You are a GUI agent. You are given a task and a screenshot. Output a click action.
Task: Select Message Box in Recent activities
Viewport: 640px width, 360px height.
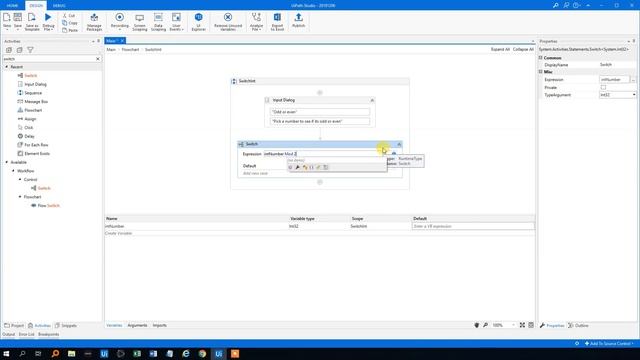pos(36,101)
